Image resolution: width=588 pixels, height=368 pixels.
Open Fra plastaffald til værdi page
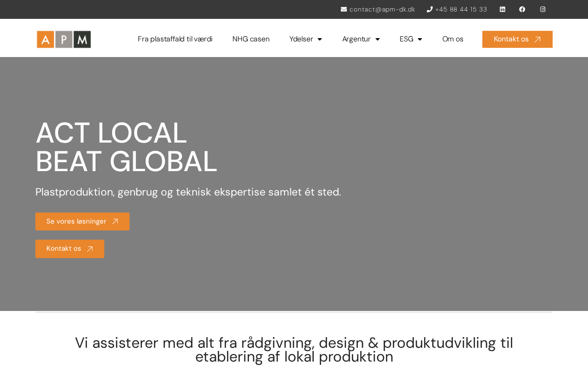(x=175, y=39)
